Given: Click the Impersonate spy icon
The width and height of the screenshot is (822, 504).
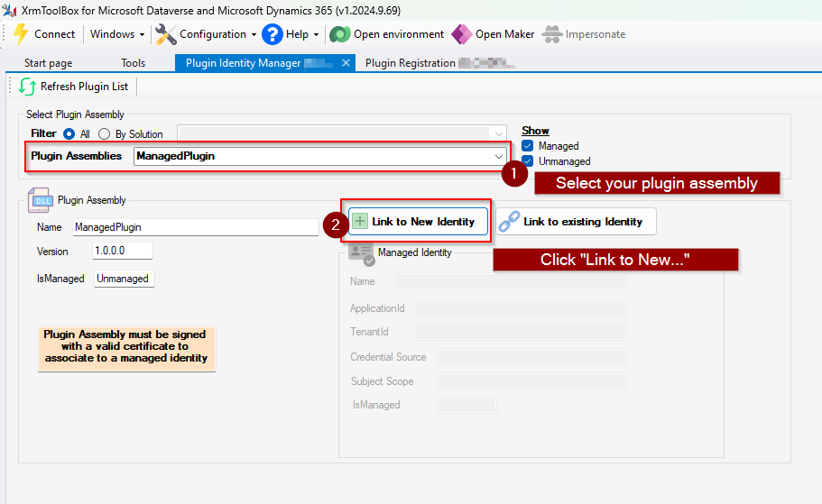Looking at the screenshot, I should point(551,34).
